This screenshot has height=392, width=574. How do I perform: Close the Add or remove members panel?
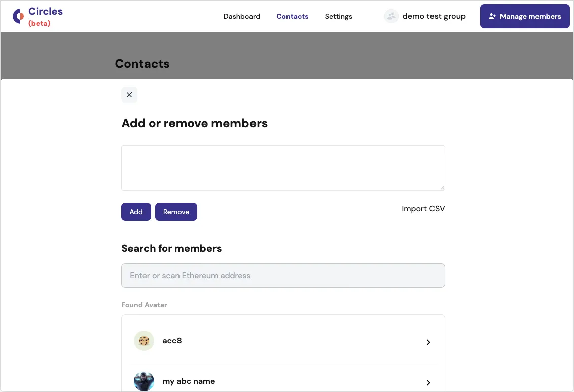129,95
